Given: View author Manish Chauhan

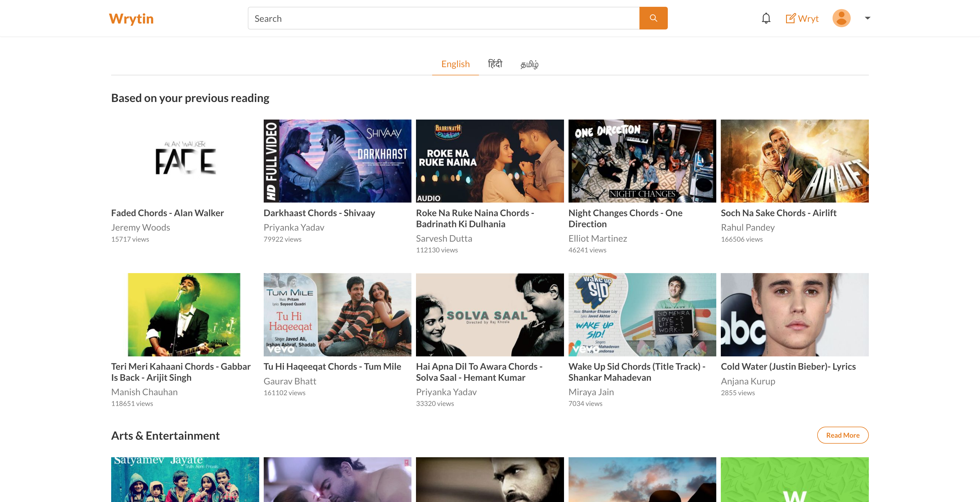Looking at the screenshot, I should click(144, 392).
